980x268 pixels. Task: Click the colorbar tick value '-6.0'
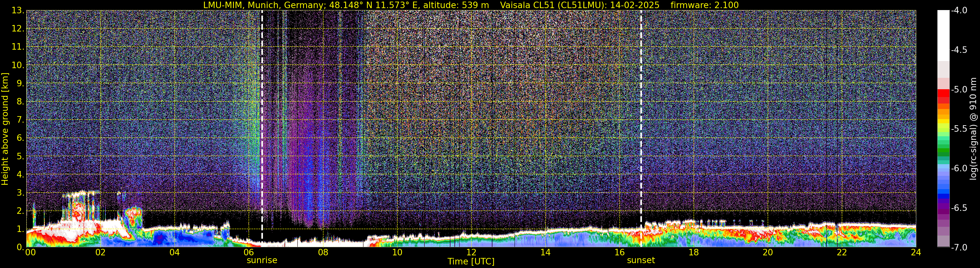(959, 168)
